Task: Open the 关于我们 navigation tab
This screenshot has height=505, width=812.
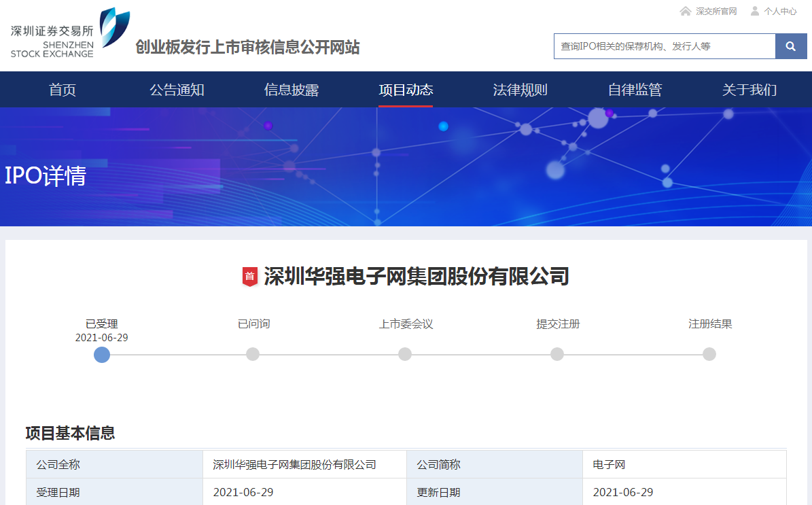Action: [749, 90]
